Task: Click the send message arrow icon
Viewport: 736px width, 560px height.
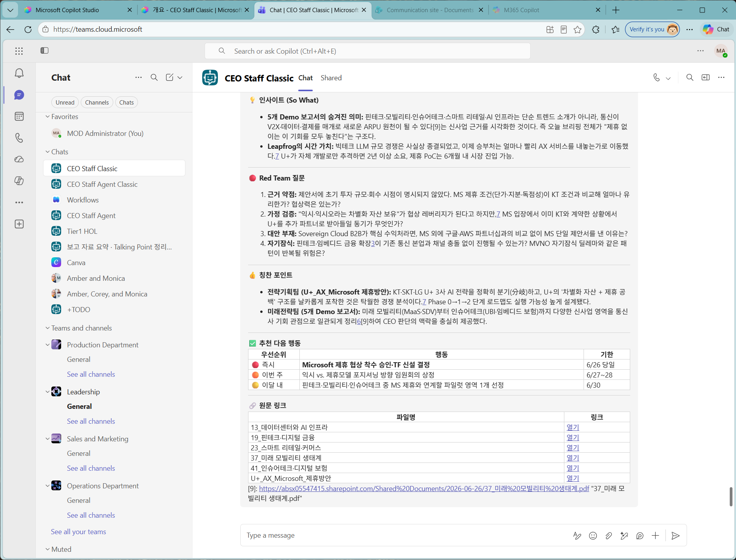Action: tap(675, 536)
